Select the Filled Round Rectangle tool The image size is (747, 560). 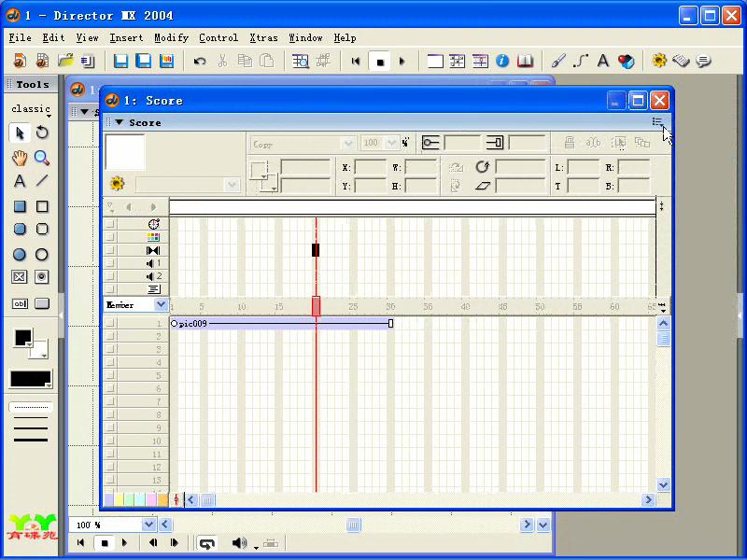click(x=20, y=229)
